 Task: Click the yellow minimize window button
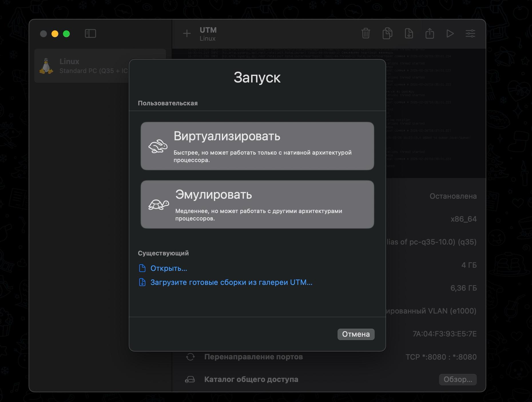[55, 34]
